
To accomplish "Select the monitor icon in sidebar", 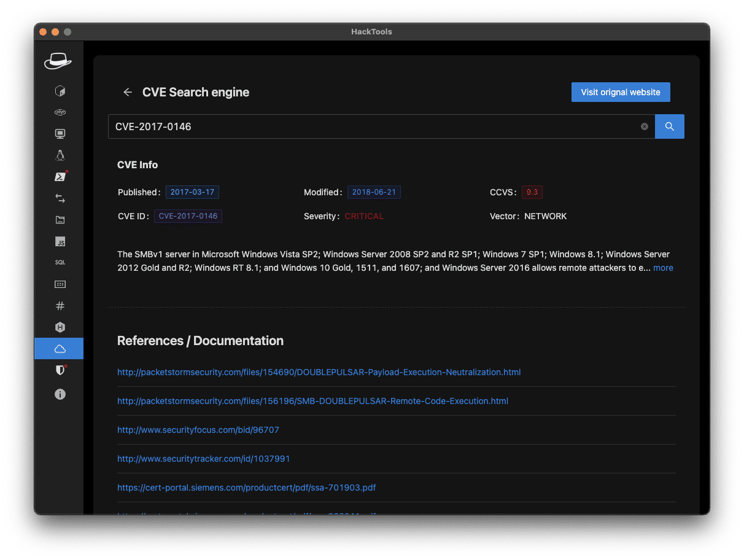I will (x=60, y=134).
